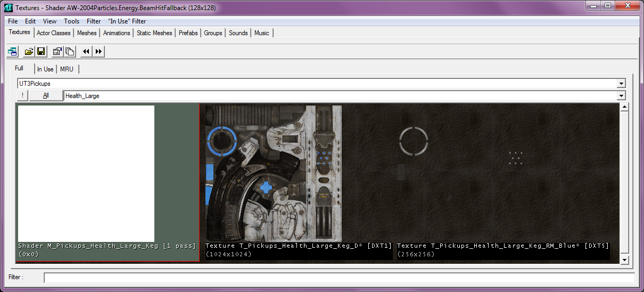644x292 pixels.
Task: Click the Unreal Editor window title icon
Action: point(9,7)
